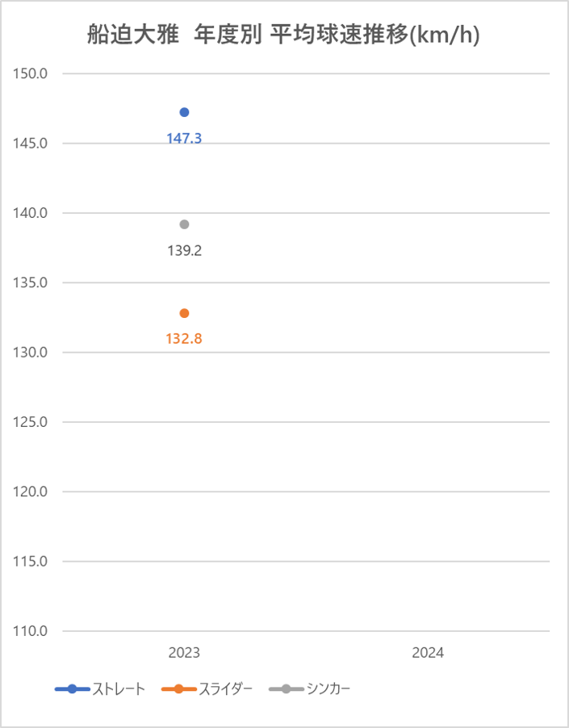Click the 130.0 vertical axis label
The image size is (569, 728).
(30, 353)
